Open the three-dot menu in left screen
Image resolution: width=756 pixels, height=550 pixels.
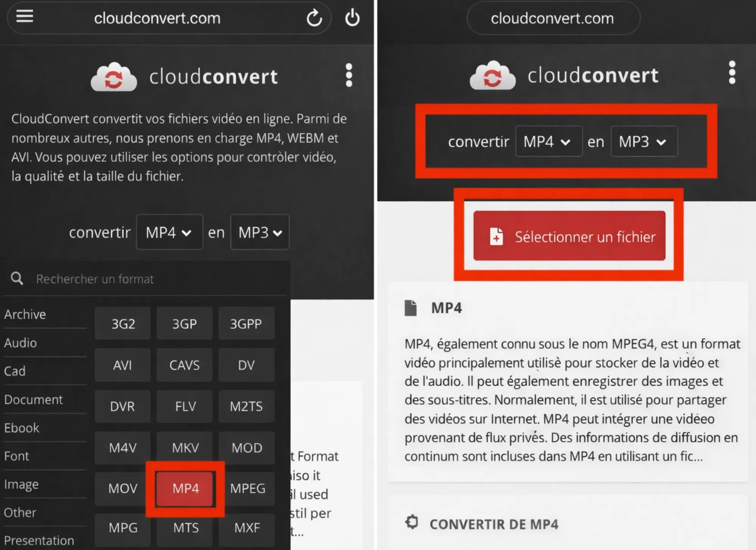349,75
